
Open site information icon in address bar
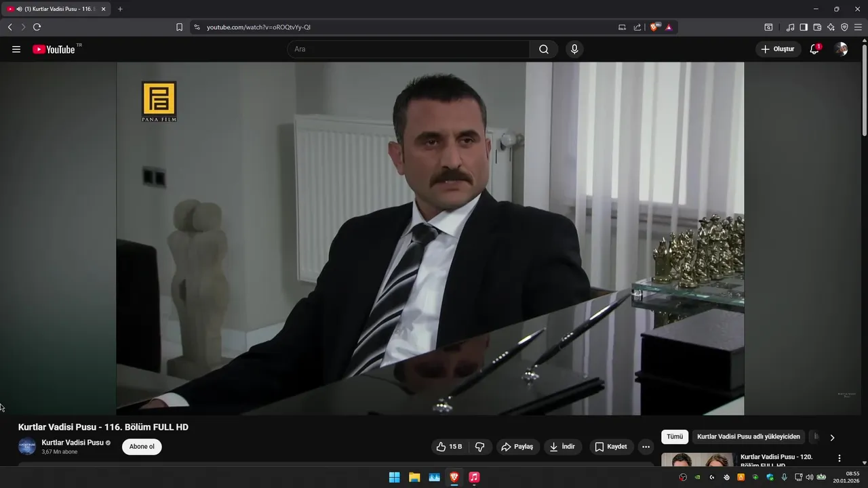[x=197, y=27]
